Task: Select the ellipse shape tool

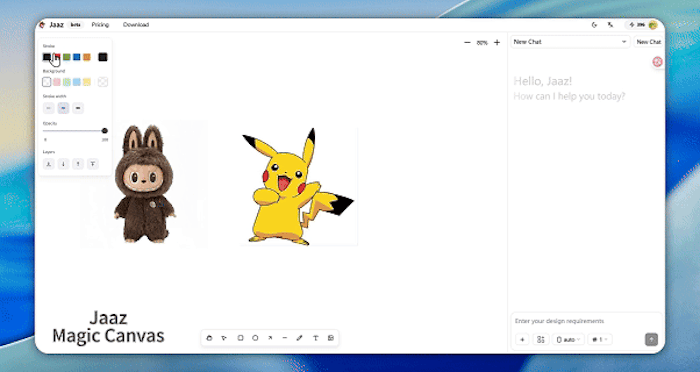Action: (255, 338)
